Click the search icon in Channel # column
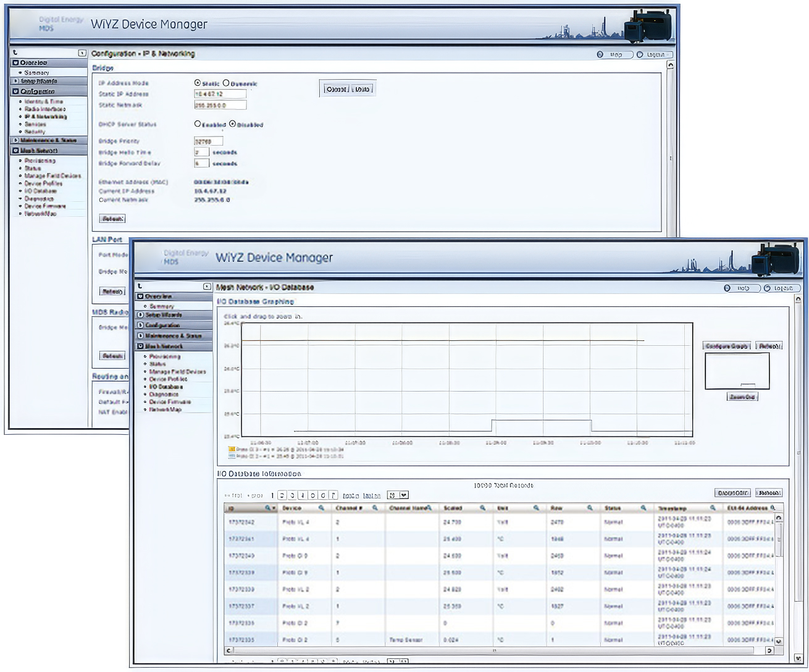The height and width of the screenshot is (672, 809). (x=375, y=508)
